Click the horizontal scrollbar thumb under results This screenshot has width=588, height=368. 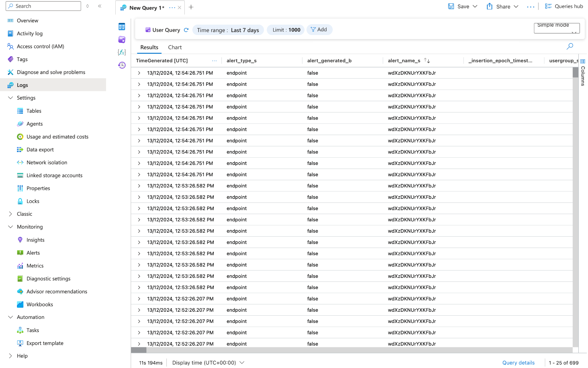[x=139, y=350]
